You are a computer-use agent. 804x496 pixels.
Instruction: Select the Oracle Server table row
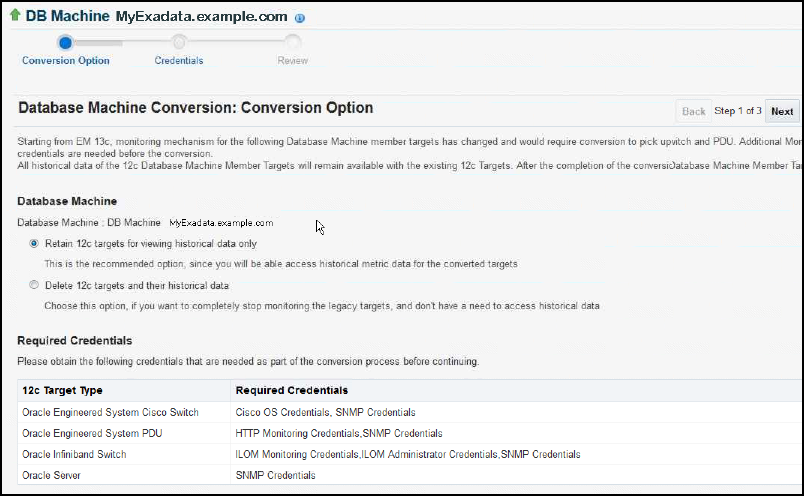pyautogui.click(x=52, y=475)
